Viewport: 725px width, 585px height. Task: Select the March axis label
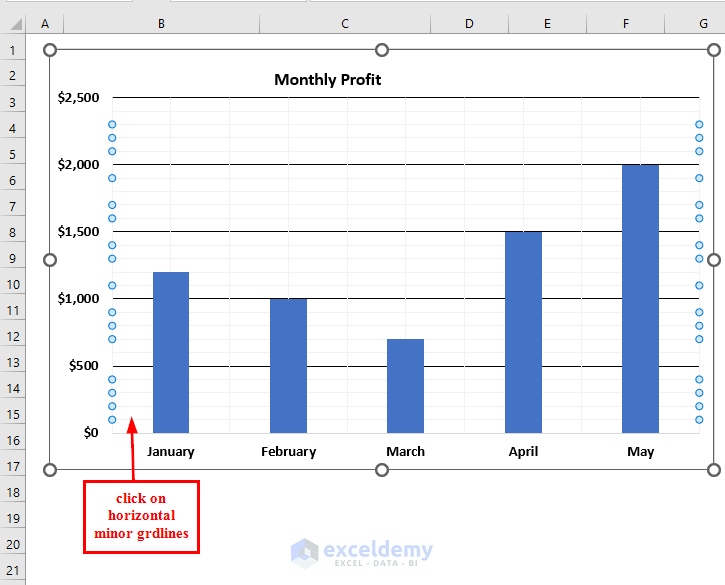click(406, 451)
